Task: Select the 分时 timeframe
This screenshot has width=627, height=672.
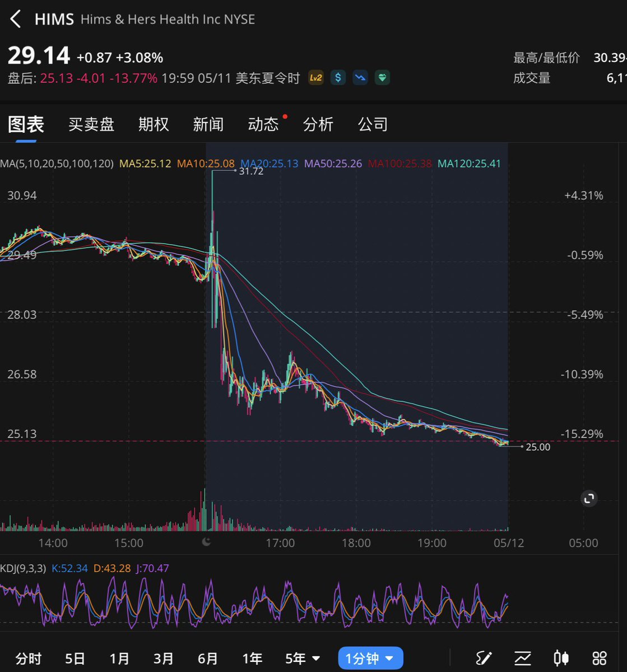Action: (28, 659)
